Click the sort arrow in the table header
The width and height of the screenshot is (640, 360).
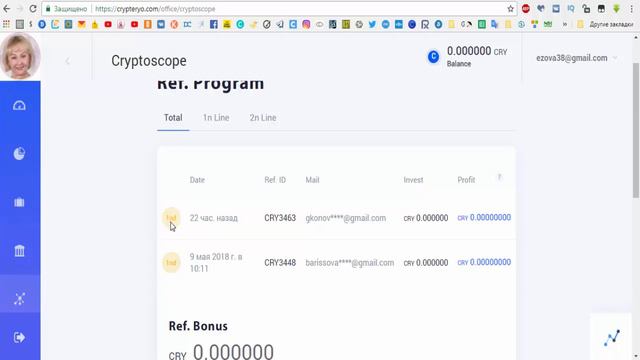(x=500, y=177)
